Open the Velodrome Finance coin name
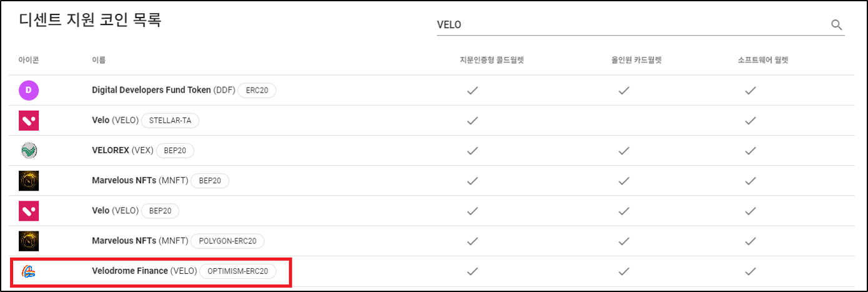Image resolution: width=868 pixels, height=292 pixels. click(130, 271)
